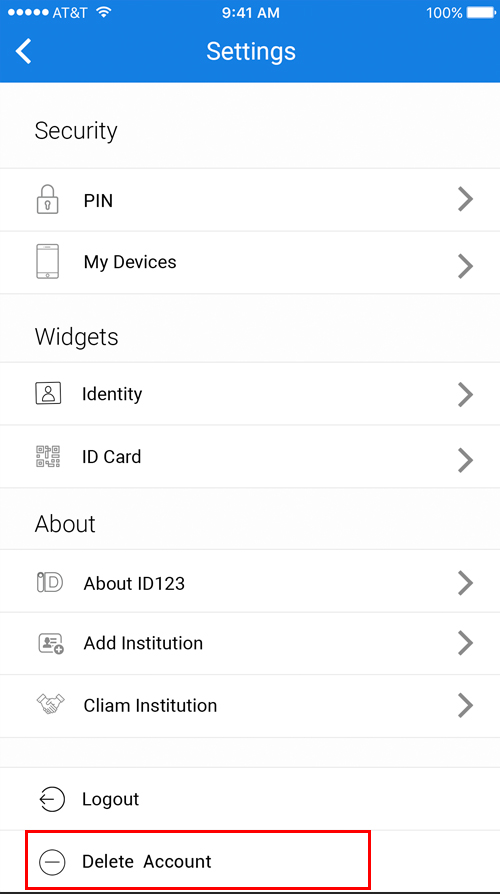Tap the add-card icon beside Add Institution
This screenshot has width=500, height=894.
50,643
